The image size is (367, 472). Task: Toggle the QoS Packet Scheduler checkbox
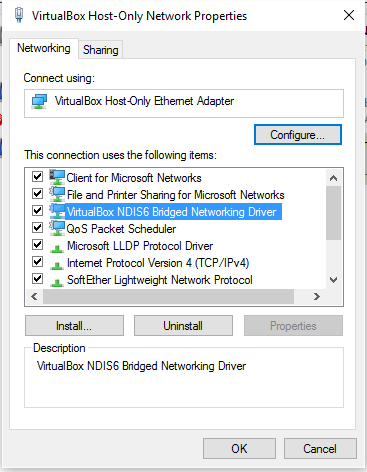pyautogui.click(x=37, y=228)
